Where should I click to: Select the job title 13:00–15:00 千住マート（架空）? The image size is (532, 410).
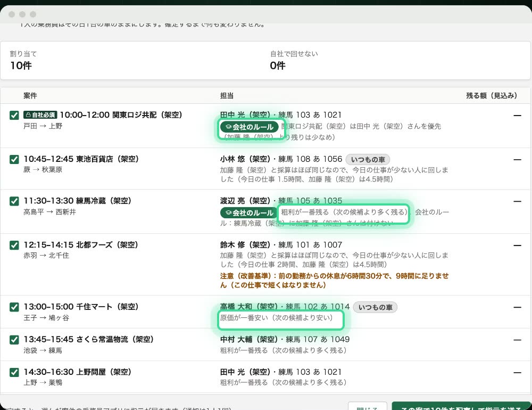pos(81,307)
